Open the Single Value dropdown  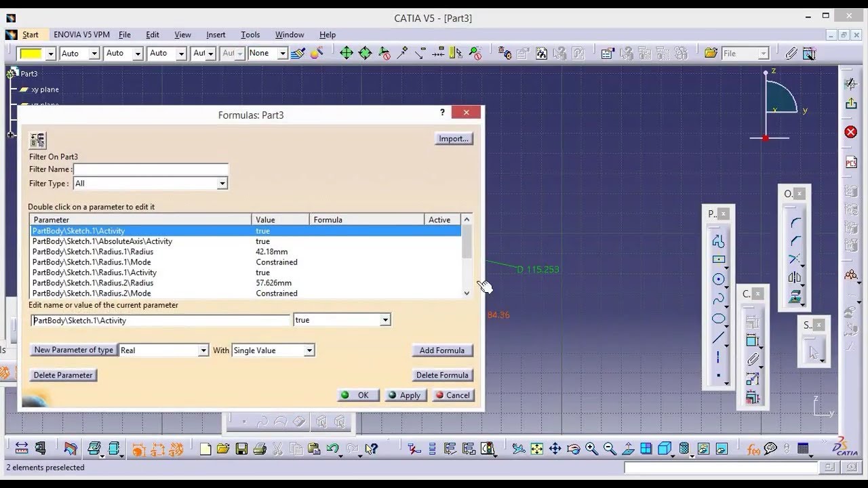coord(309,350)
